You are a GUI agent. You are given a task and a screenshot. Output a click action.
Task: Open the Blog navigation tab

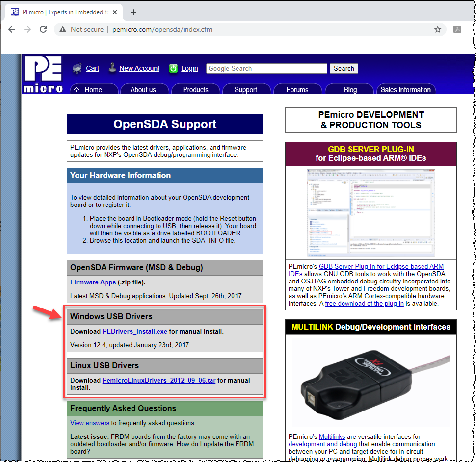pyautogui.click(x=349, y=89)
